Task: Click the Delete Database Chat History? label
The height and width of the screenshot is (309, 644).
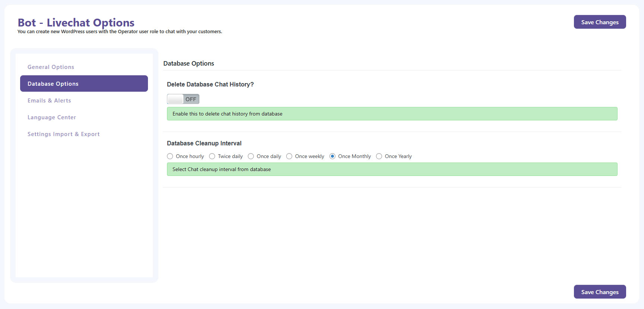Action: click(210, 84)
